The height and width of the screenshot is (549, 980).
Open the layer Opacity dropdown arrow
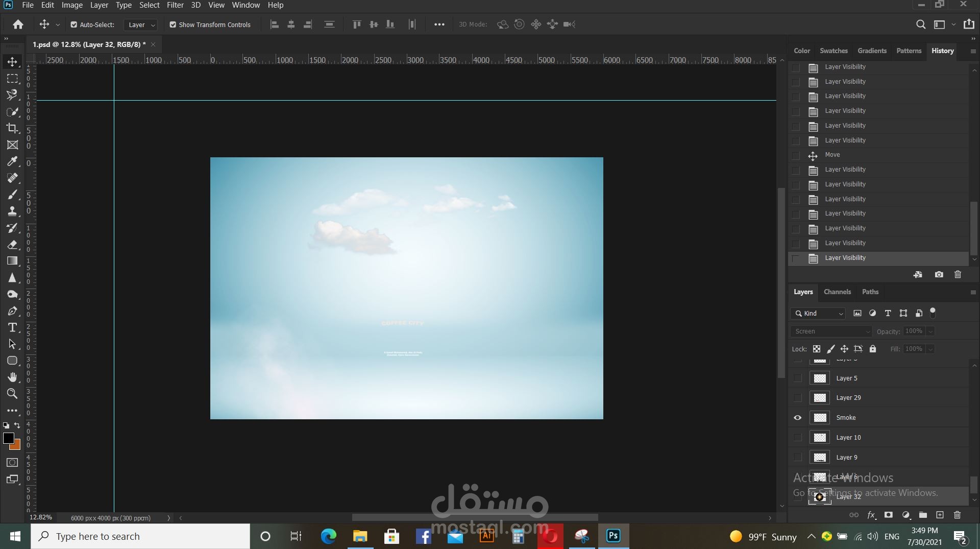930,331
